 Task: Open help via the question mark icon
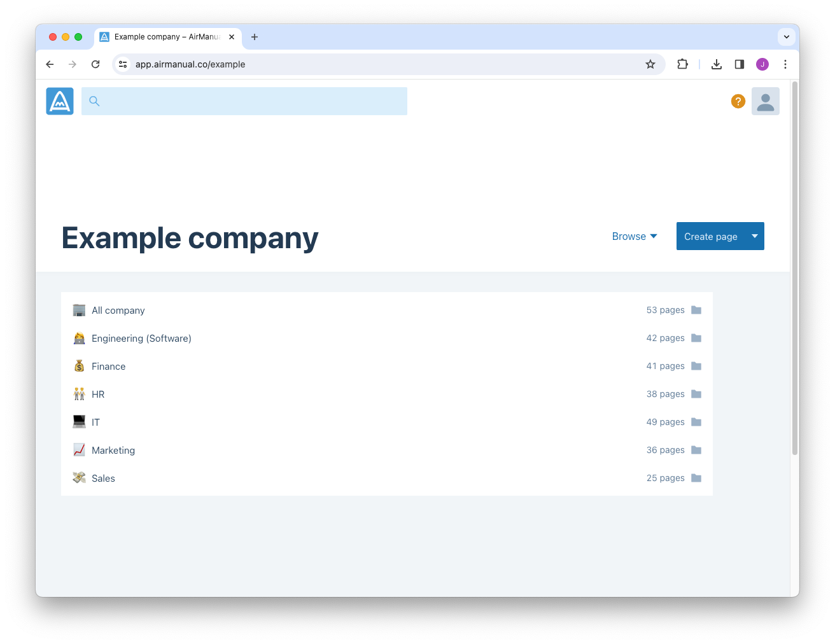point(738,101)
